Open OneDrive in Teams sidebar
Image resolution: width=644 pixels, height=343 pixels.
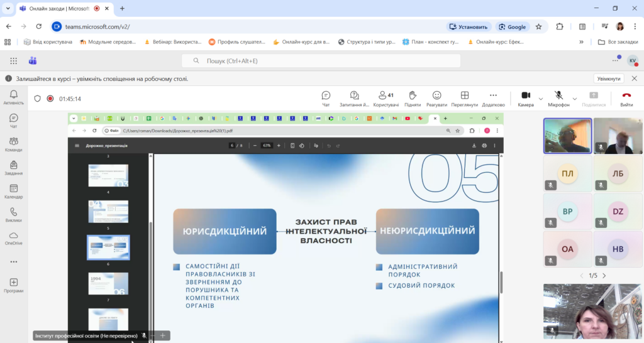click(13, 237)
